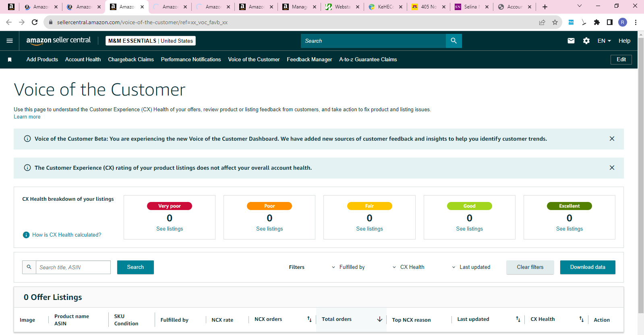The image size is (644, 335).
Task: Dismiss the Voice of the Customer Beta banner
Action: 612,139
